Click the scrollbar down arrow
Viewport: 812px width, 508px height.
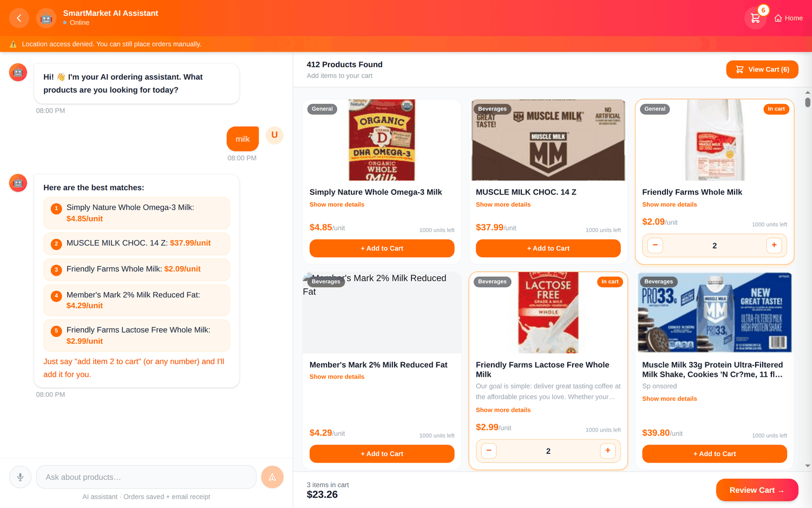point(808,466)
